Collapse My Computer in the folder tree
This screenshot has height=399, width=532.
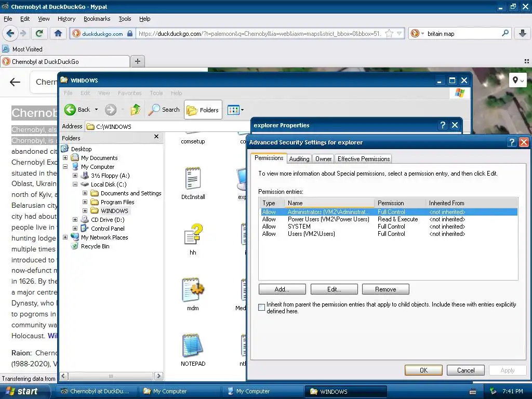65,167
